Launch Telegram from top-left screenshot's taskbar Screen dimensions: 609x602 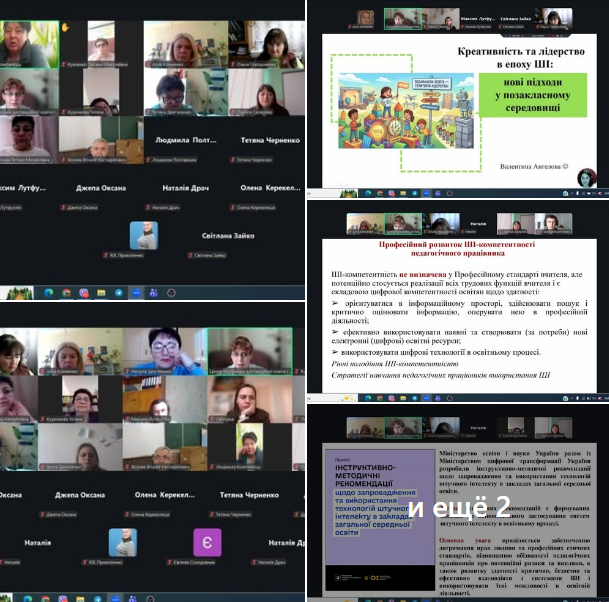118,292
